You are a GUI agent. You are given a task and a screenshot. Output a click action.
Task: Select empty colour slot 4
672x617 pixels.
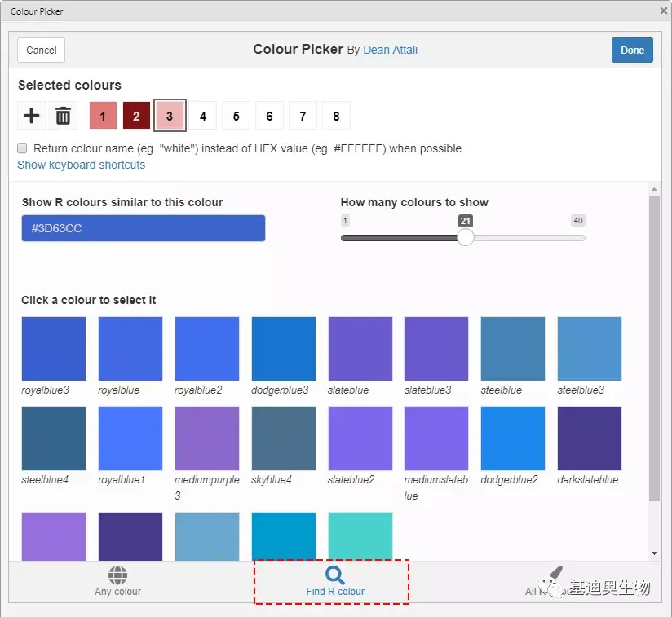(203, 116)
